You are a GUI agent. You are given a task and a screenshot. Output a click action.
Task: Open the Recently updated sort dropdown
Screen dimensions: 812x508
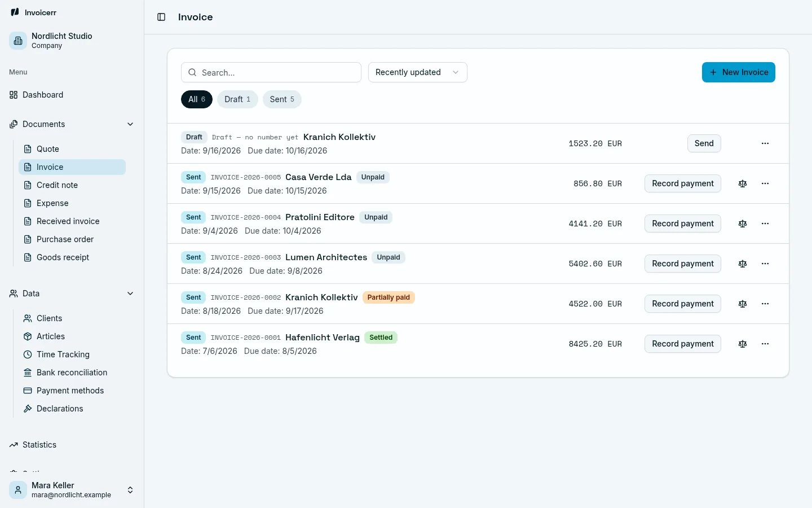pyautogui.click(x=418, y=72)
